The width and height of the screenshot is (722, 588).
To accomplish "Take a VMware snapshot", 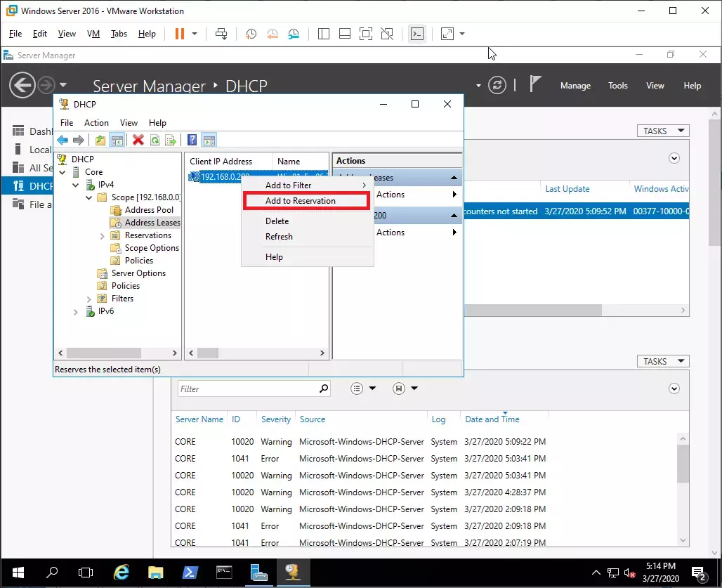I will point(251,34).
